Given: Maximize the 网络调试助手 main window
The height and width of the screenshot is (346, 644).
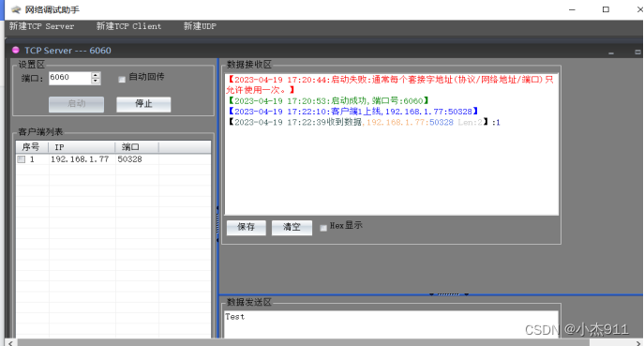Looking at the screenshot, I should 606,9.
